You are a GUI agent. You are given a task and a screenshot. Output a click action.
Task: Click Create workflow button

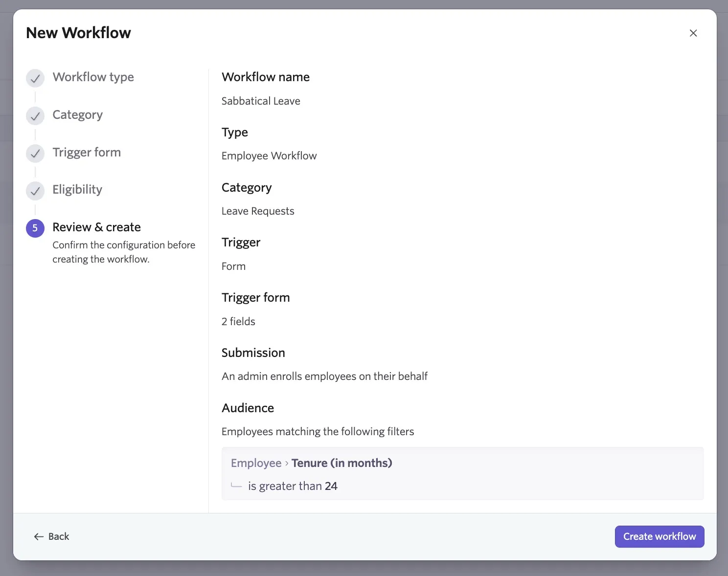click(660, 536)
